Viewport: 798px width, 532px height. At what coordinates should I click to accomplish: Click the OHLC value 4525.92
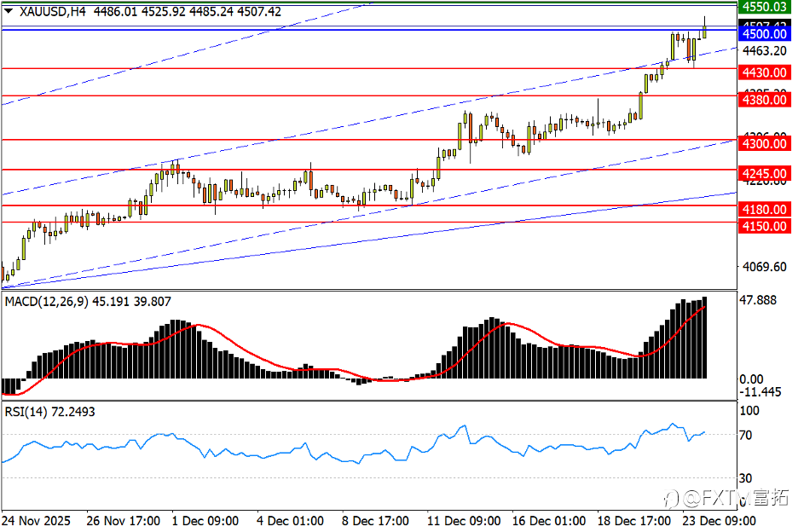pyautogui.click(x=163, y=11)
